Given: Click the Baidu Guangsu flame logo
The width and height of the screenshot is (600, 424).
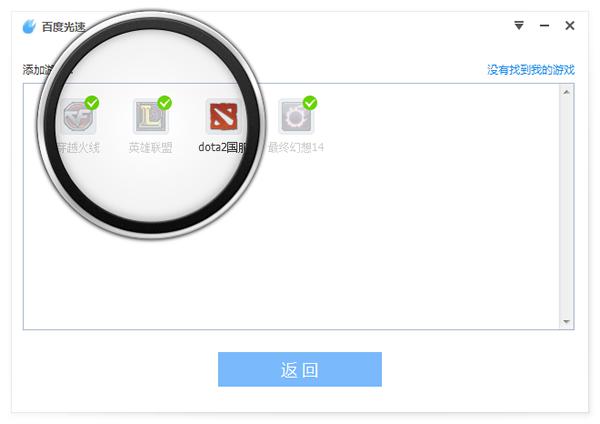Looking at the screenshot, I should click(29, 26).
